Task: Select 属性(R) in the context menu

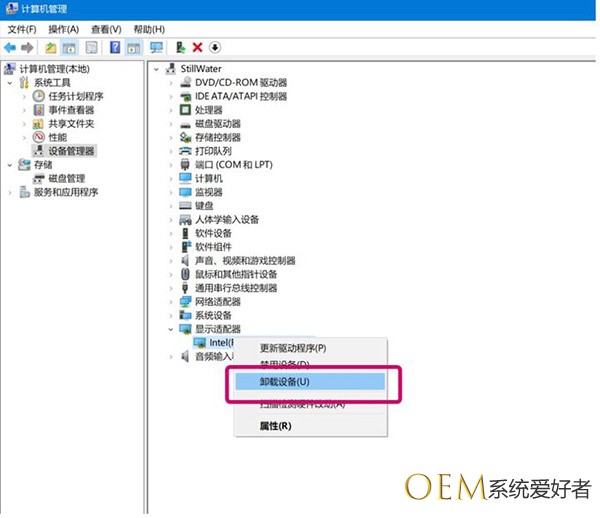Action: [x=275, y=426]
